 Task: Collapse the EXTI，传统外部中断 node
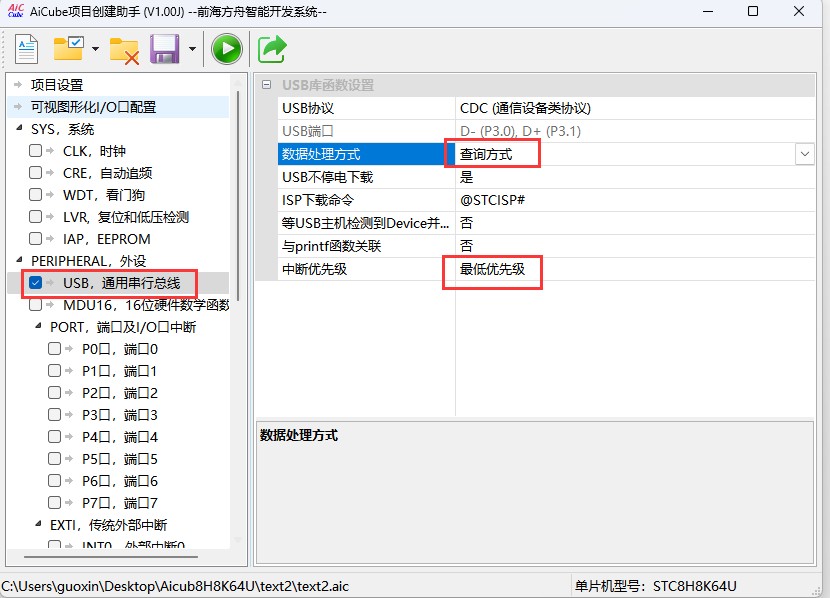click(x=38, y=524)
